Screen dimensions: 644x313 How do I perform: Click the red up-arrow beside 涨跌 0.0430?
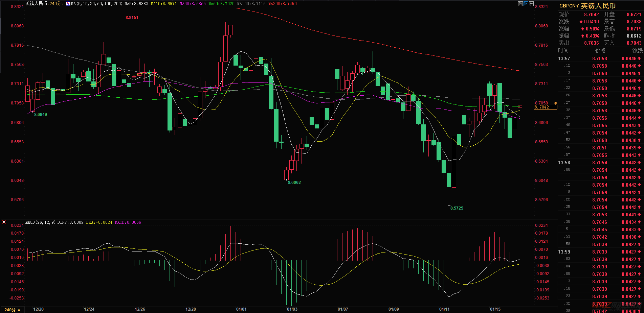click(x=581, y=22)
